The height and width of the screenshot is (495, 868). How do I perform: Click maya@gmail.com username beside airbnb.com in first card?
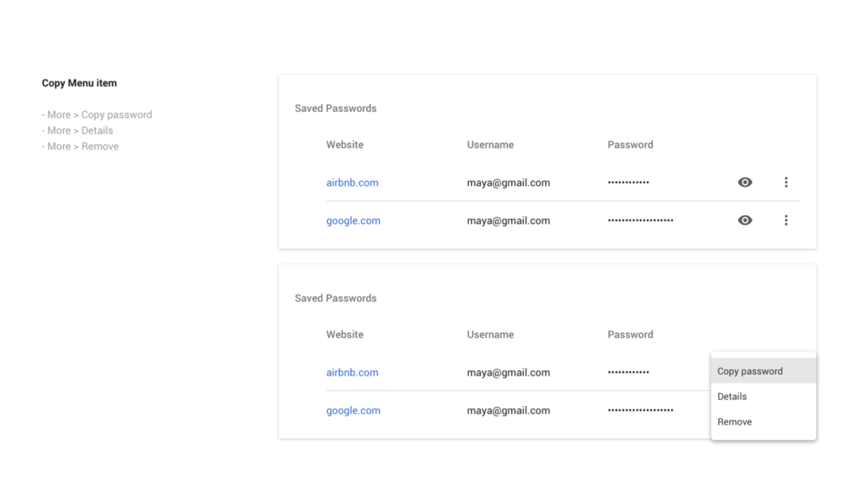tap(509, 182)
